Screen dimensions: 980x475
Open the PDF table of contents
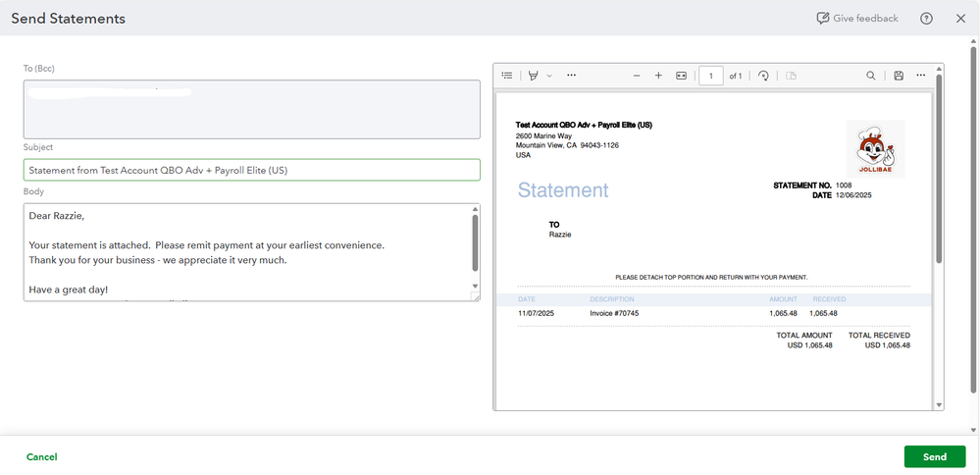507,76
